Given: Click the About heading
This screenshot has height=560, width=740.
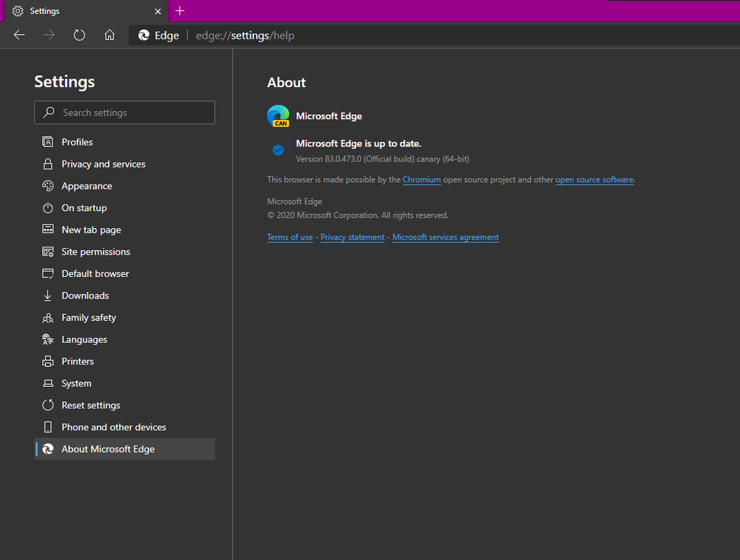Looking at the screenshot, I should click(x=287, y=82).
